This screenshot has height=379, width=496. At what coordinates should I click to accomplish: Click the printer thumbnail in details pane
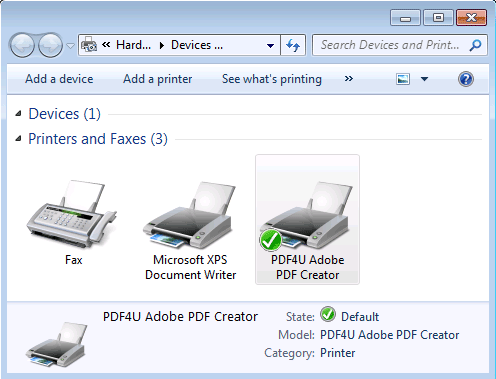click(x=56, y=344)
